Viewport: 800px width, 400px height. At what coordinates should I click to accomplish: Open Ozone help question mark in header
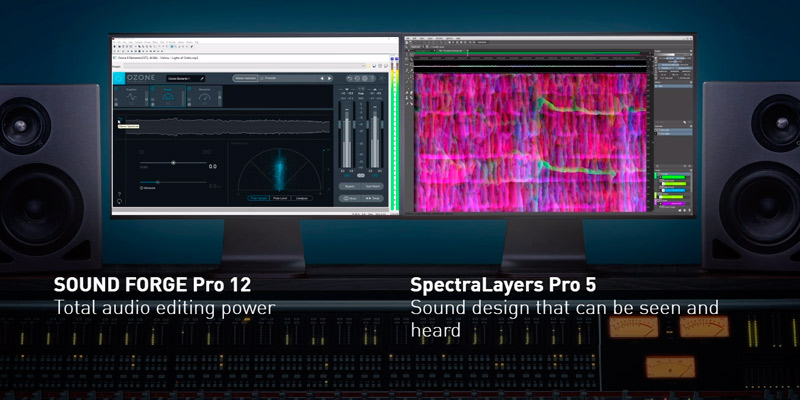point(371,78)
